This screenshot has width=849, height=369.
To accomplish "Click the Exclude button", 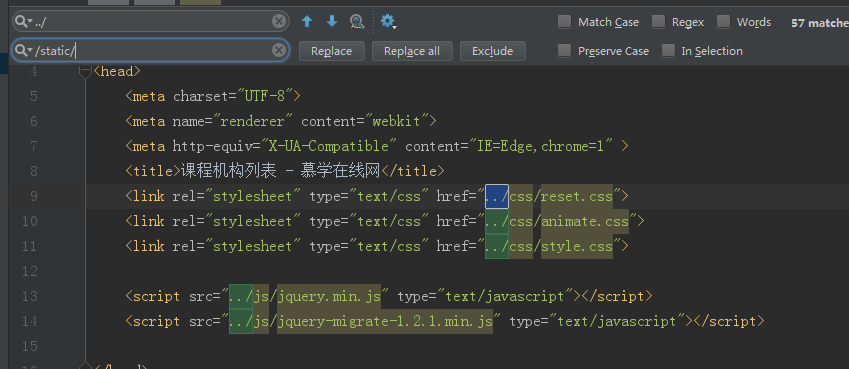I will [x=493, y=51].
